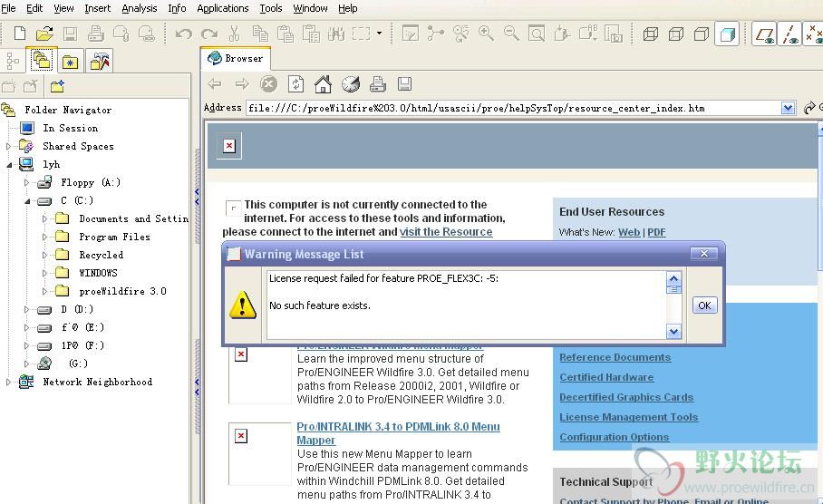Viewport: 823px width, 504px height.
Task: Open Reference Documents link
Action: coord(615,357)
